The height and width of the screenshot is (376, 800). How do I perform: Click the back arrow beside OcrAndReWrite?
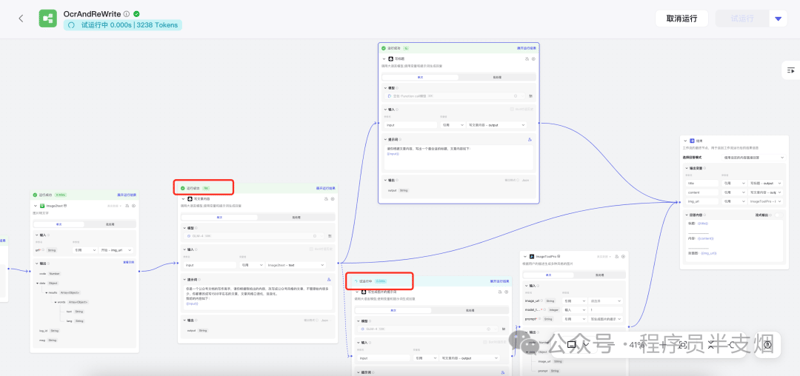(x=21, y=19)
